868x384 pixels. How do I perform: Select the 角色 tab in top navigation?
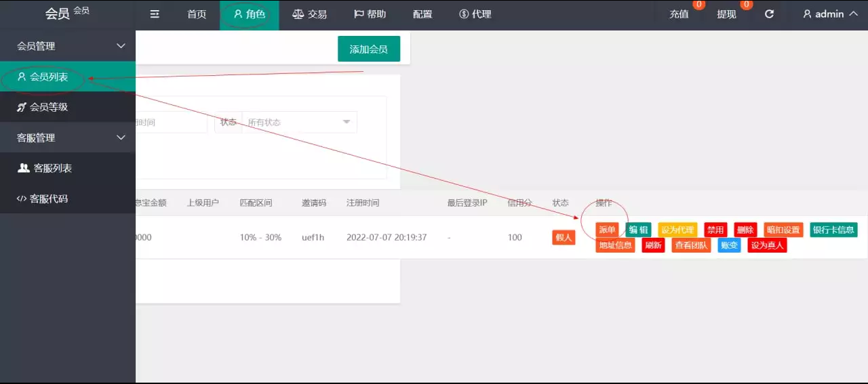249,14
